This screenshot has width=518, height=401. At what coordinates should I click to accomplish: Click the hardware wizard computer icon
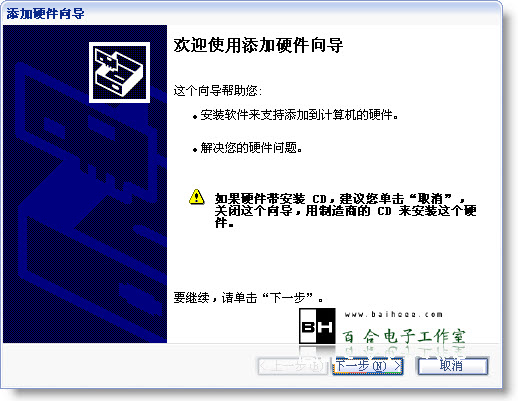point(119,72)
